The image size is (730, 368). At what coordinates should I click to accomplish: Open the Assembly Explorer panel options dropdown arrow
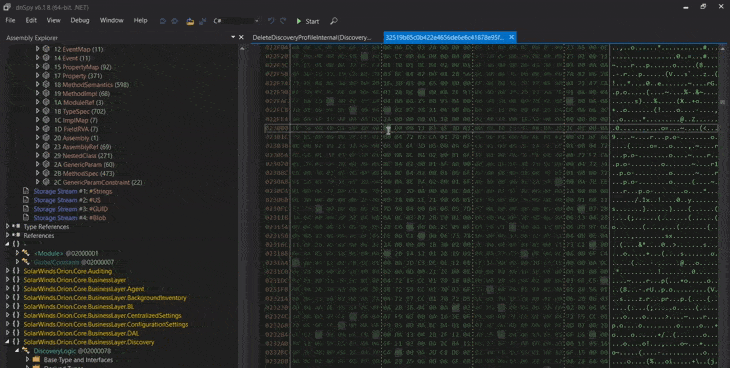(233, 37)
